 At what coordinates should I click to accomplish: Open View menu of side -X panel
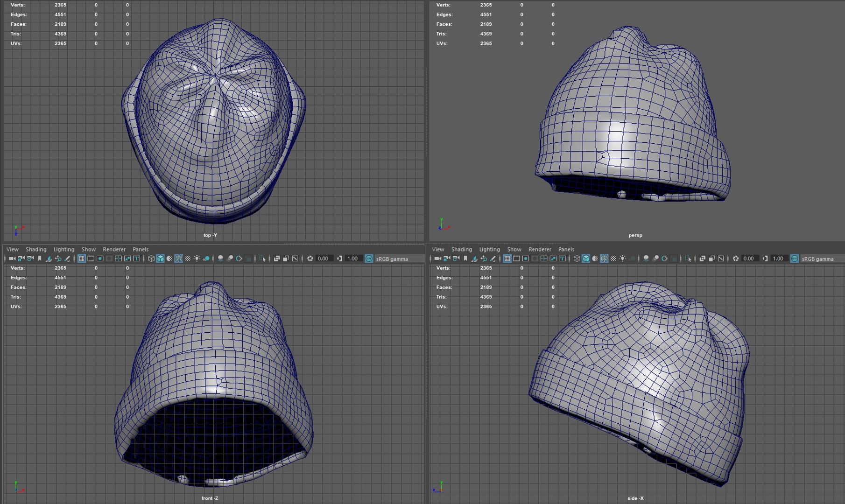[438, 249]
